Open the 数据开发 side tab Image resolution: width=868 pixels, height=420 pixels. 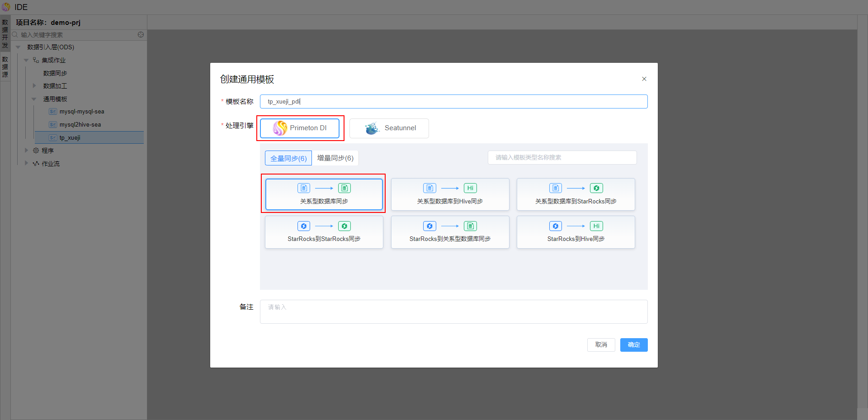coord(5,34)
